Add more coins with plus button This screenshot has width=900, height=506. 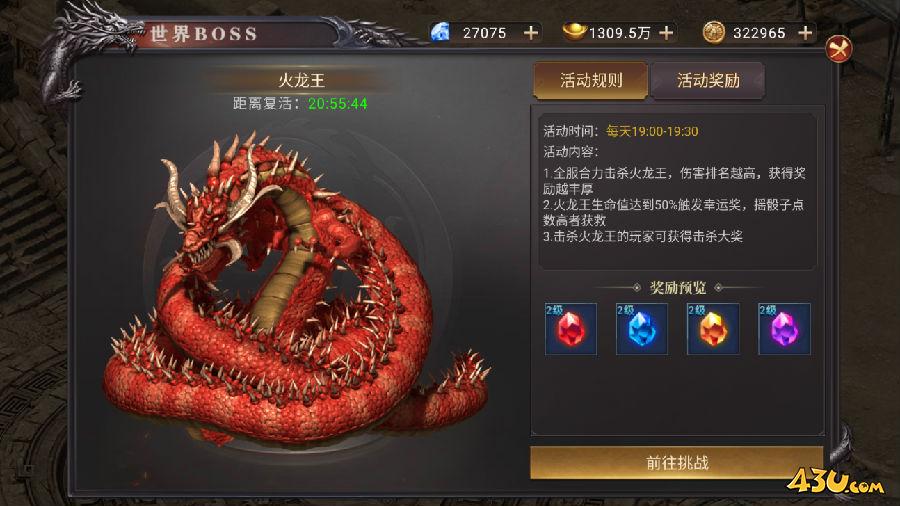click(805, 33)
